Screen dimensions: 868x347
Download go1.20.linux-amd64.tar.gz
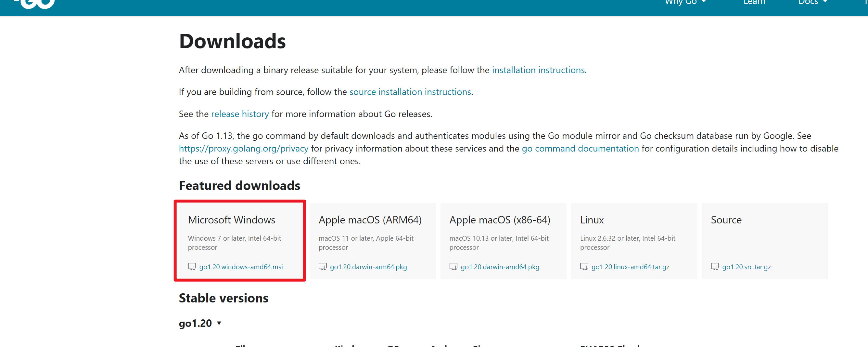(x=630, y=267)
